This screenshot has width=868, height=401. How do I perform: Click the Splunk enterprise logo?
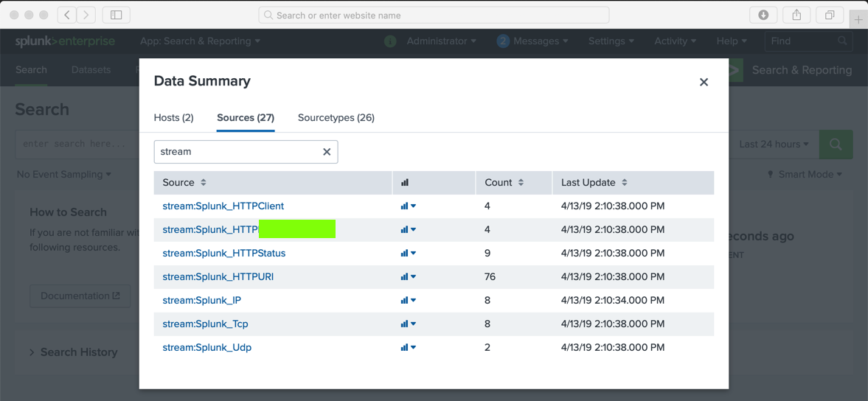click(x=66, y=41)
